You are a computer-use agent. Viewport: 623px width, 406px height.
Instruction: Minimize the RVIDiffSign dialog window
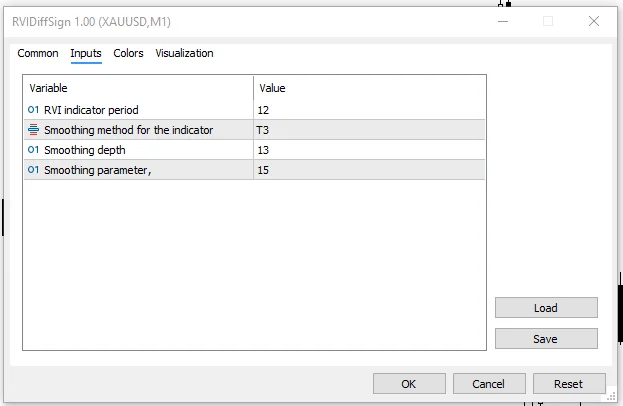pos(503,21)
